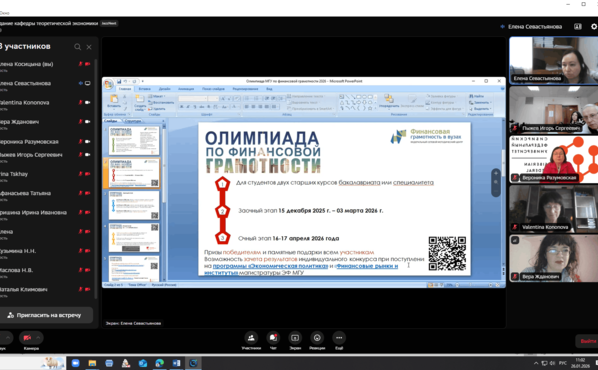Turn on the Камера button
The width and height of the screenshot is (598, 370).
point(27,338)
